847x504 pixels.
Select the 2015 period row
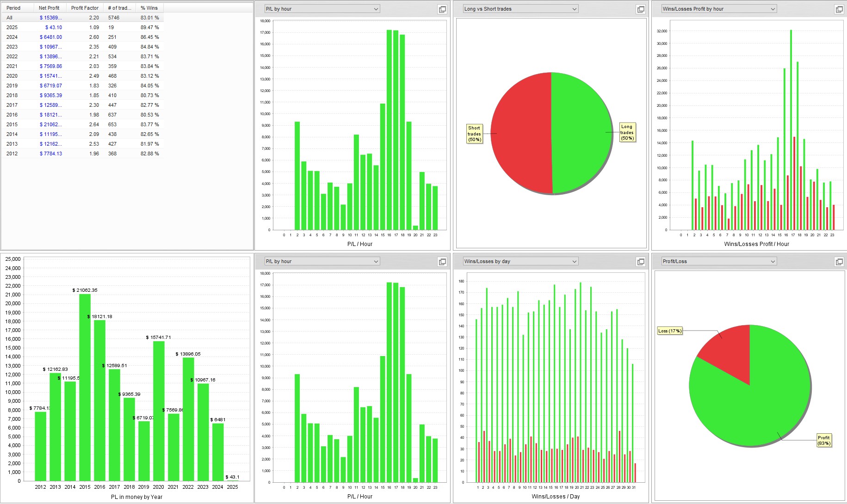pyautogui.click(x=82, y=124)
